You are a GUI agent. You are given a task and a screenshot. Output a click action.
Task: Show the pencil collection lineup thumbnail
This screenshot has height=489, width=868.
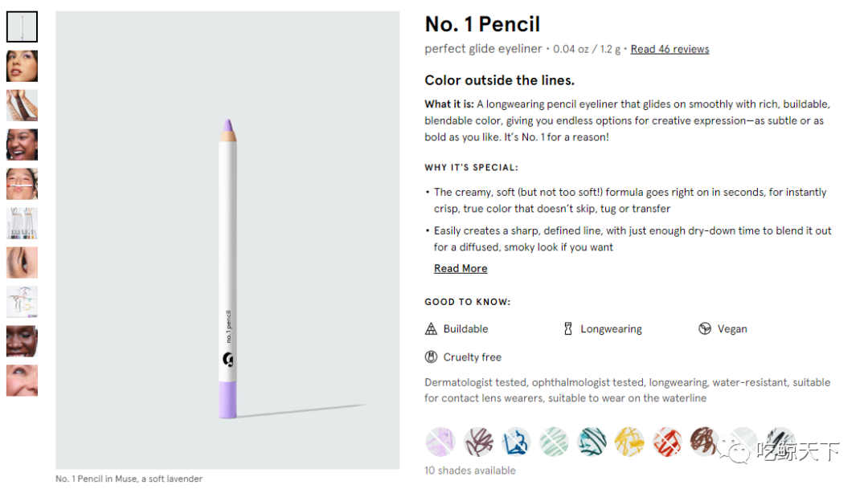[23, 223]
